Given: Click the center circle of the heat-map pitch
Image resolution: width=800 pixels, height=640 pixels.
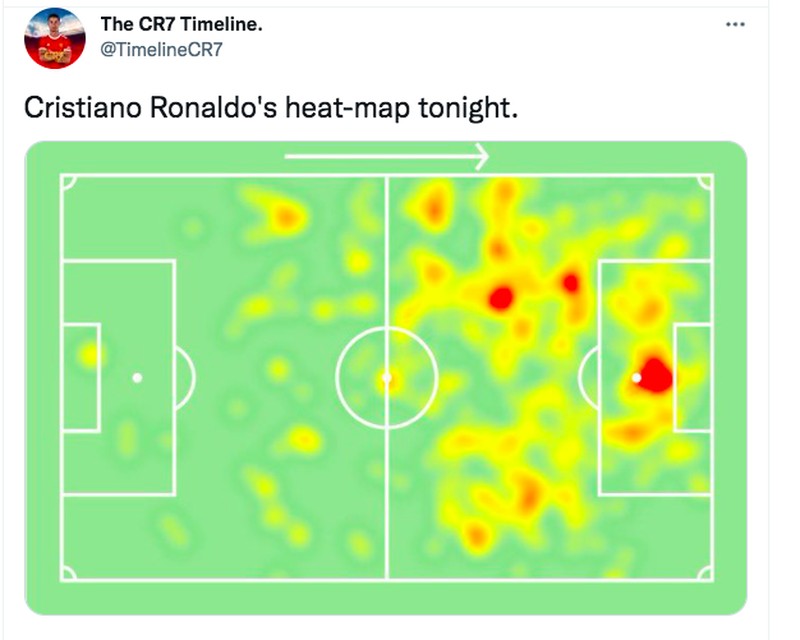Looking at the screenshot, I should [385, 377].
